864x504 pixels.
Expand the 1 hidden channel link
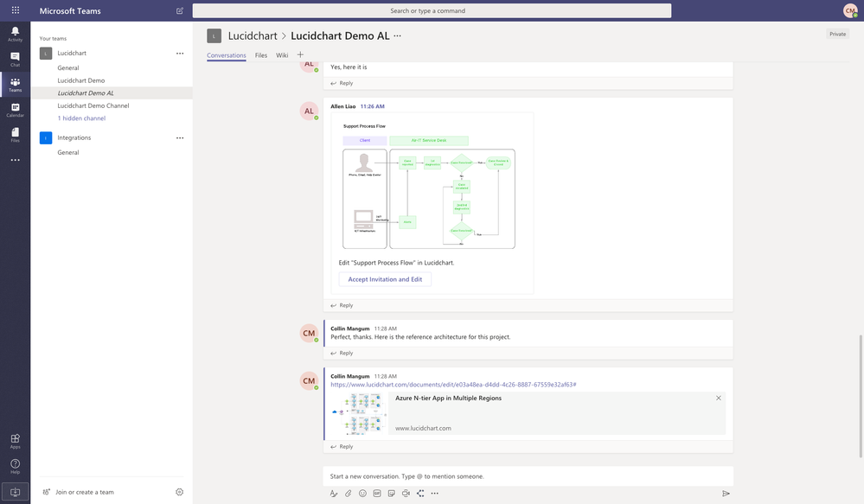click(81, 118)
